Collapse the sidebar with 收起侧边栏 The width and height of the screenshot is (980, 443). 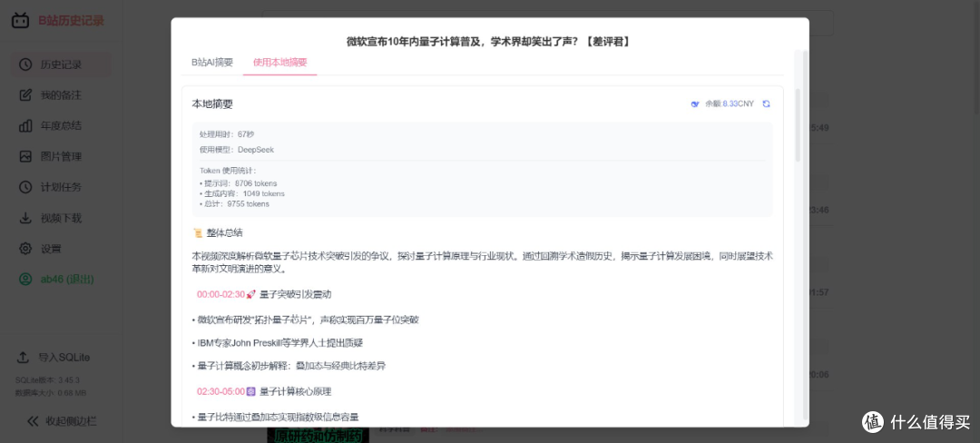tap(71, 421)
